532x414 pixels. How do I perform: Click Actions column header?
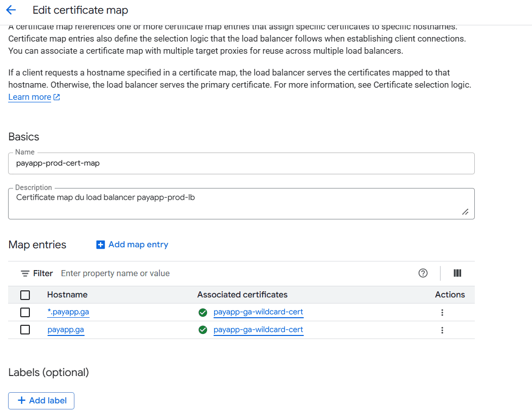click(x=450, y=295)
